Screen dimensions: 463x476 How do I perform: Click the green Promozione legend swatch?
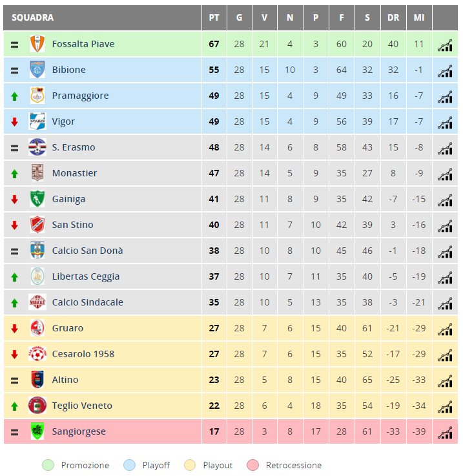pos(48,465)
